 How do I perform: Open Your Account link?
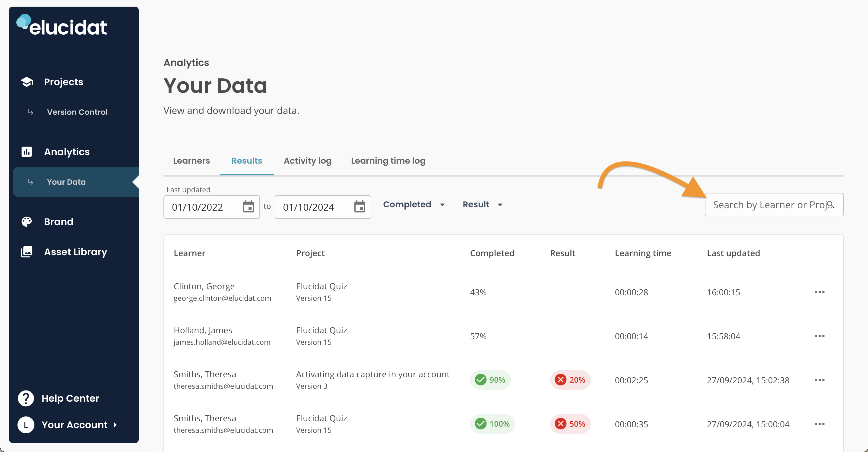pyautogui.click(x=74, y=425)
